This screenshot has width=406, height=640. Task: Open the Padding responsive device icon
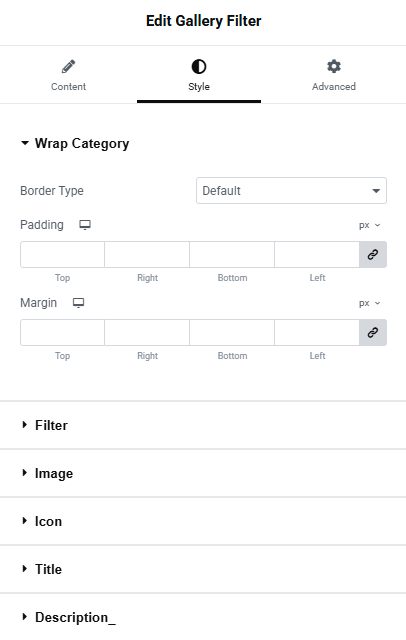coord(85,225)
